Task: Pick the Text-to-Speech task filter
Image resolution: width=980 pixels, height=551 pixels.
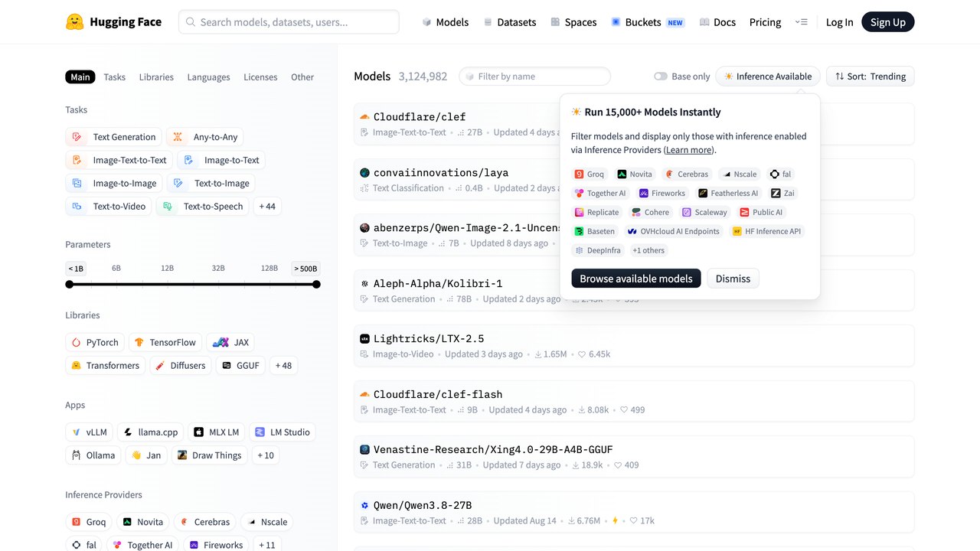Action: click(203, 206)
